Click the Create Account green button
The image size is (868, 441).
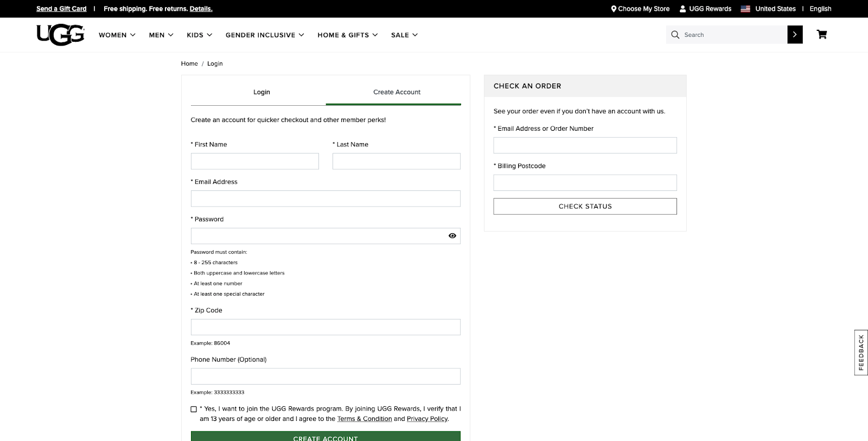[x=325, y=436]
